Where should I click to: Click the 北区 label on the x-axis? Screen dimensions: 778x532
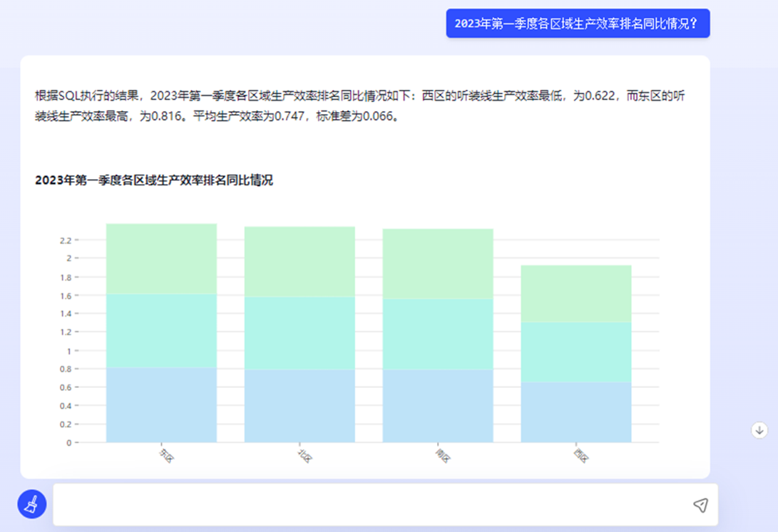[x=304, y=455]
